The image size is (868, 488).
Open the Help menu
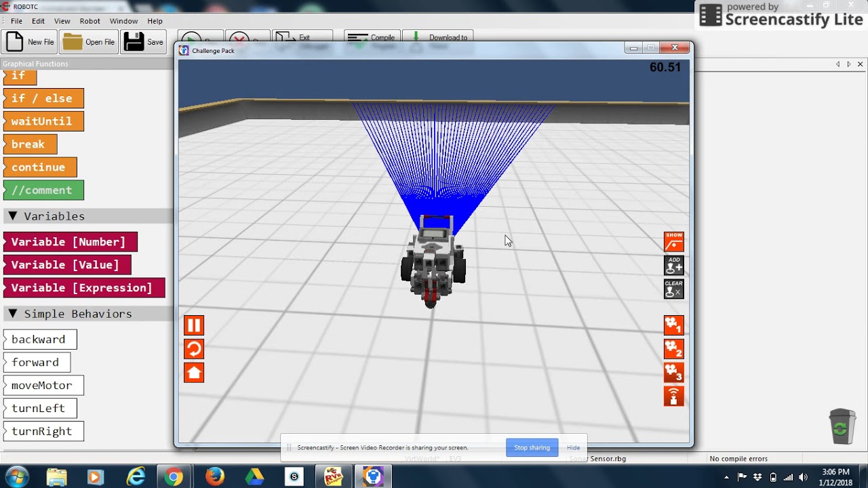(155, 21)
